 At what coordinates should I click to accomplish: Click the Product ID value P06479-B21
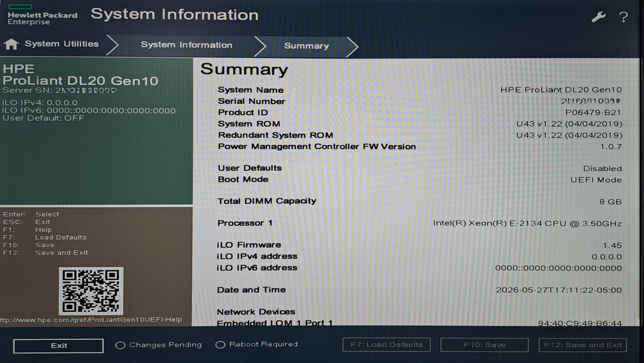(x=593, y=113)
